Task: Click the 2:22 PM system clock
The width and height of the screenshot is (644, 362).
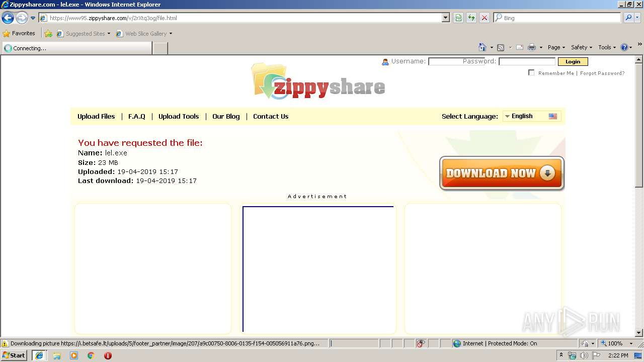Action: (618, 355)
